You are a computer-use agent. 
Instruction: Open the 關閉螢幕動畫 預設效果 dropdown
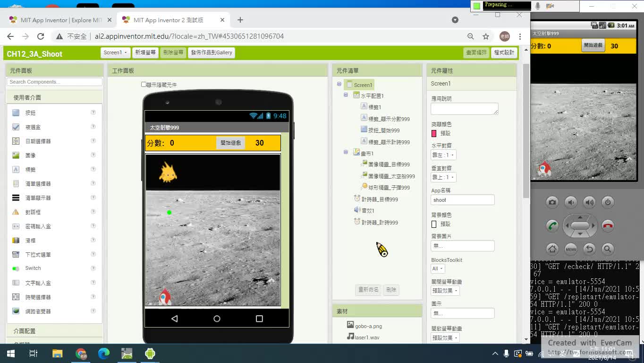(445, 291)
